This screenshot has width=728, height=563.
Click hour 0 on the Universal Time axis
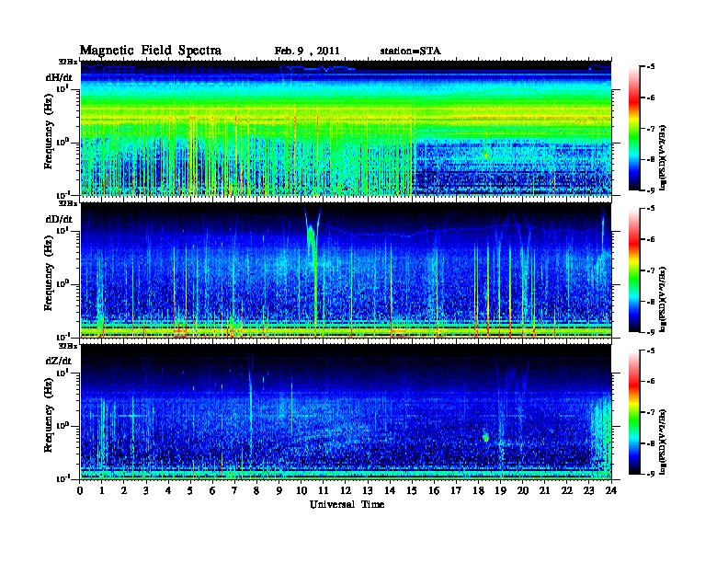pos(80,491)
